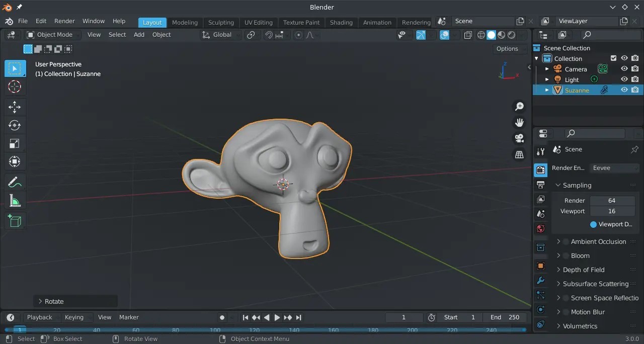Select the Cursor tool in the toolbar
Screen dimensions: 644x344
pos(15,87)
